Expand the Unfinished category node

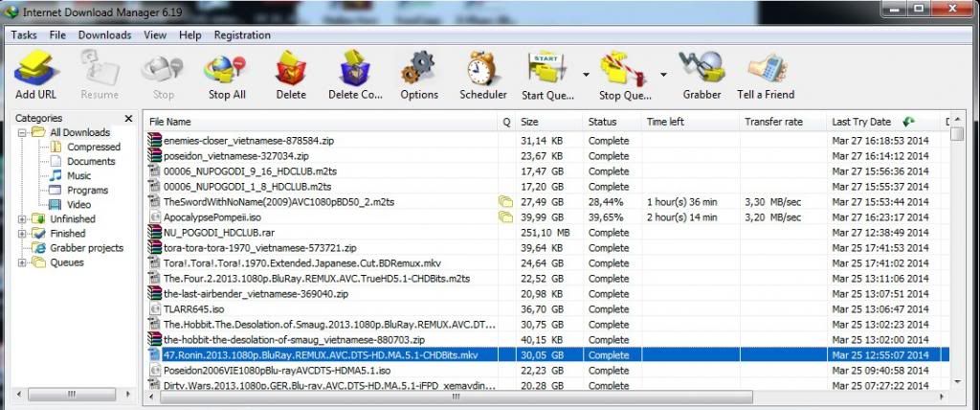tap(22, 219)
